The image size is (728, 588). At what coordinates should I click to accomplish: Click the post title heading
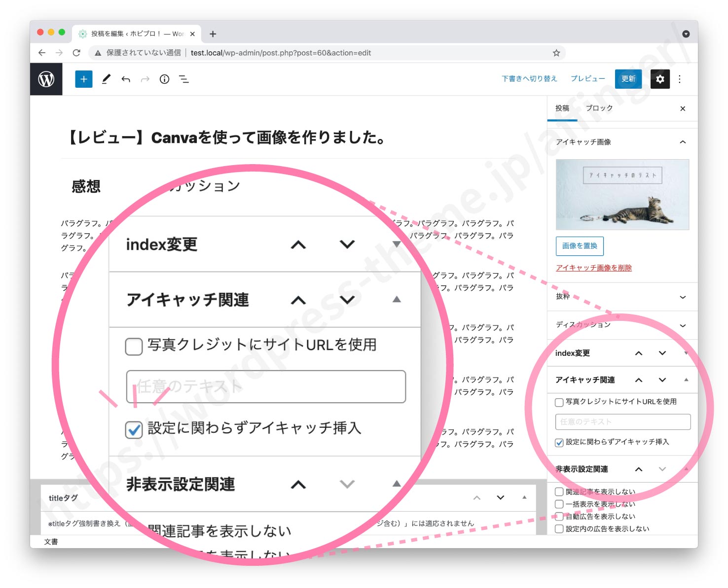pos(225,138)
